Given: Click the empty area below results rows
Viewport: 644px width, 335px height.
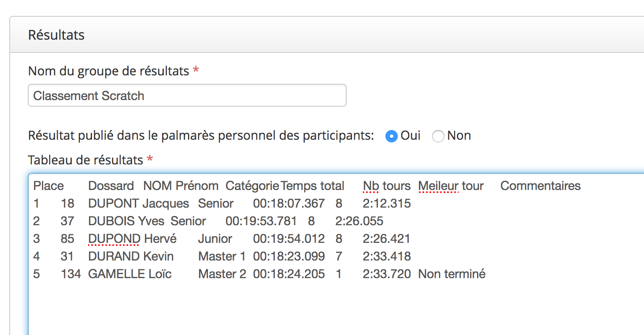Looking at the screenshot, I should (335, 309).
